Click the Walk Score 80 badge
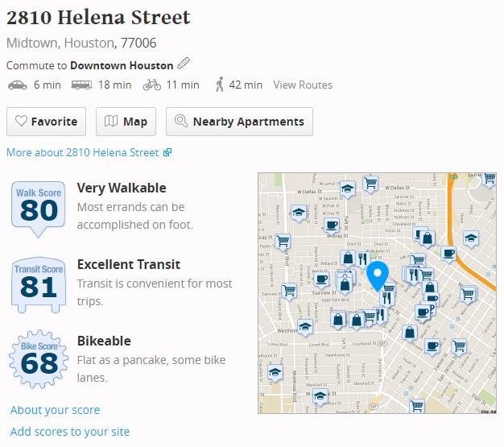Screen dimensions: 504x447 click(x=39, y=209)
